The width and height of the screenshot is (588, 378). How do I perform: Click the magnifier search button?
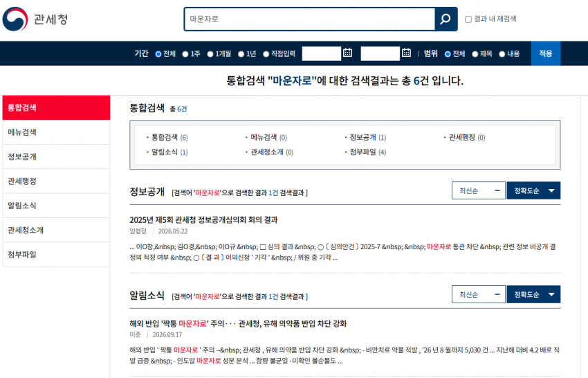pos(445,19)
